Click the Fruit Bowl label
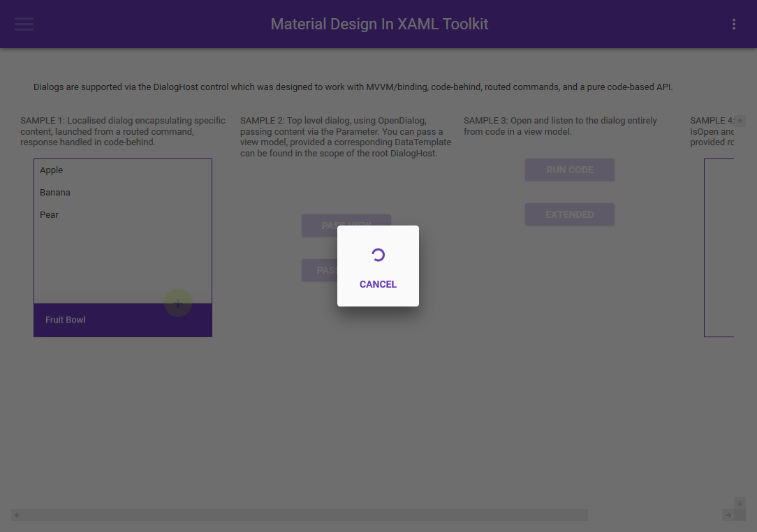 [65, 320]
